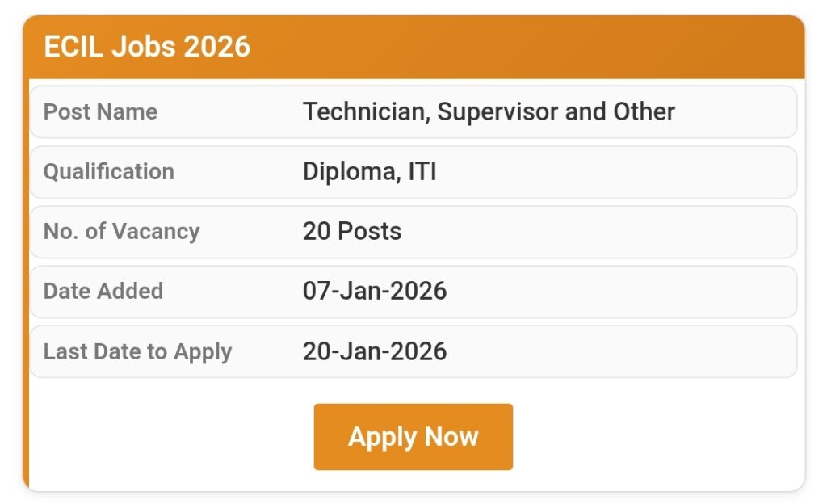Click the 20-Jan-2026 deadline date

point(375,351)
